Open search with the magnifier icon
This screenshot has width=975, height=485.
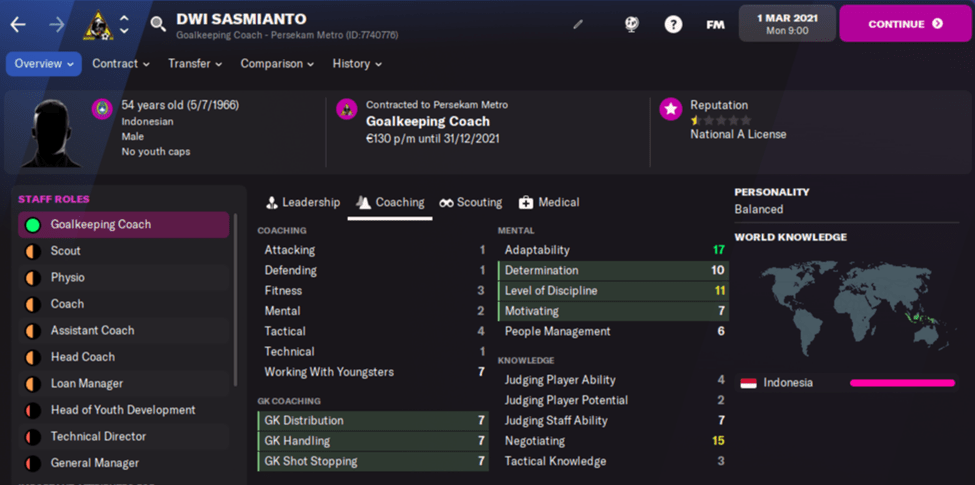(x=158, y=24)
